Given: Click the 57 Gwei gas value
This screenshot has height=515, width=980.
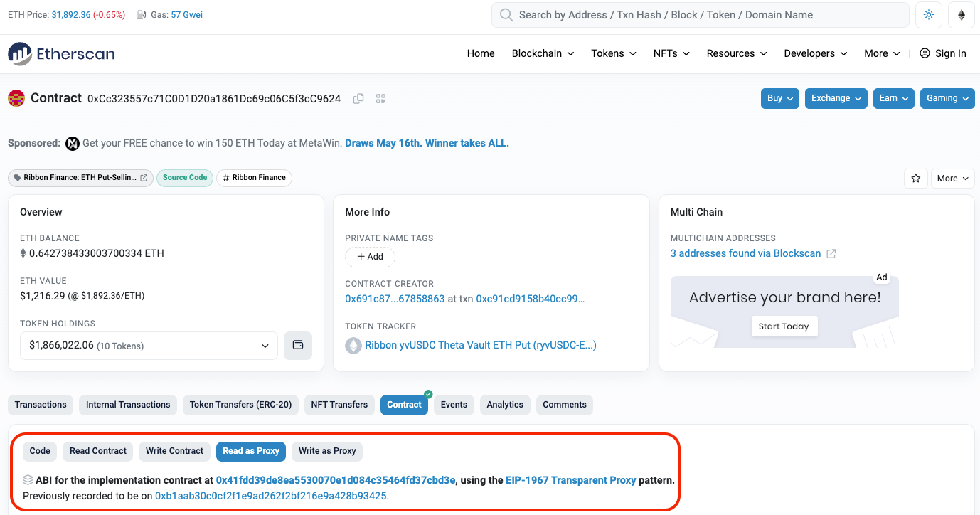Looking at the screenshot, I should 187,15.
